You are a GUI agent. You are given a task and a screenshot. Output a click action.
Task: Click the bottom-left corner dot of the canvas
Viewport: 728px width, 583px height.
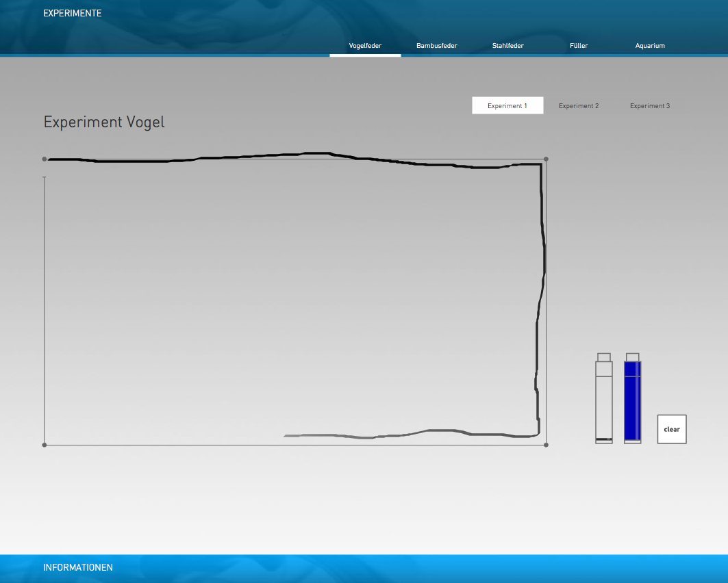(45, 445)
